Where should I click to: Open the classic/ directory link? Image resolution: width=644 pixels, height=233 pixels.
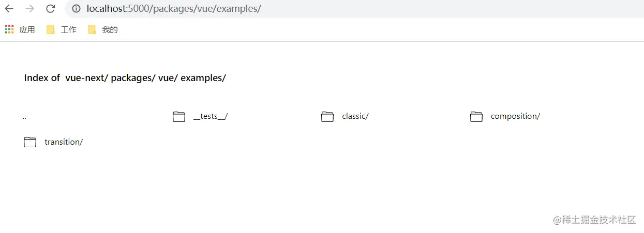355,116
